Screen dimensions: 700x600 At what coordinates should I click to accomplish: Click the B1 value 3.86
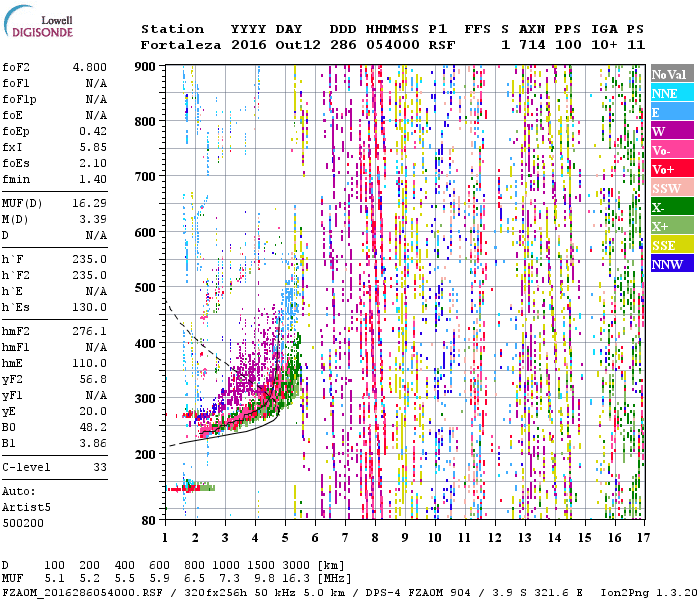point(93,444)
